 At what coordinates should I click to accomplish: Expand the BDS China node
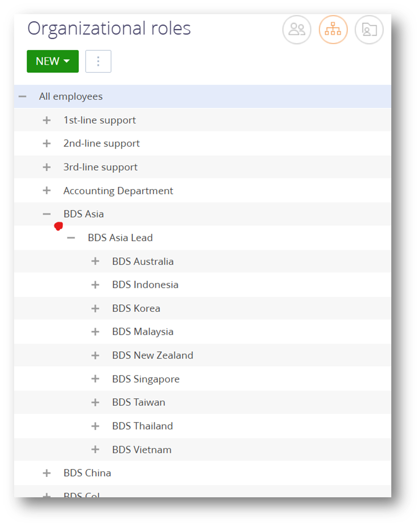point(47,473)
